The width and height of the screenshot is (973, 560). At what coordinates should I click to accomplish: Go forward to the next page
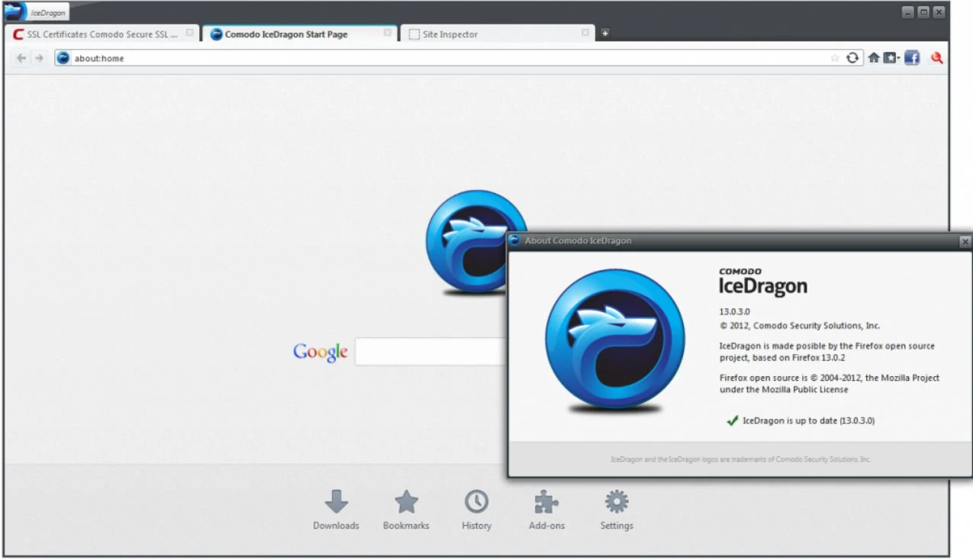tap(39, 58)
